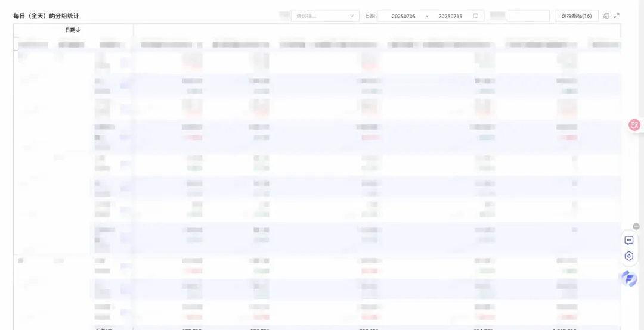Expand the chevron arrow in 请选择 box
The width and height of the screenshot is (644, 330).
tap(352, 16)
